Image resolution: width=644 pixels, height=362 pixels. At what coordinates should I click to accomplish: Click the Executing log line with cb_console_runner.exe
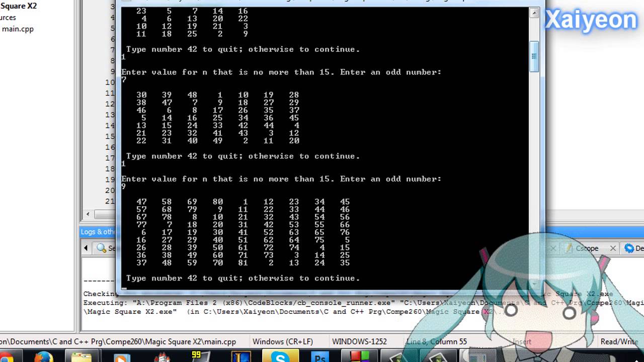coord(363,303)
